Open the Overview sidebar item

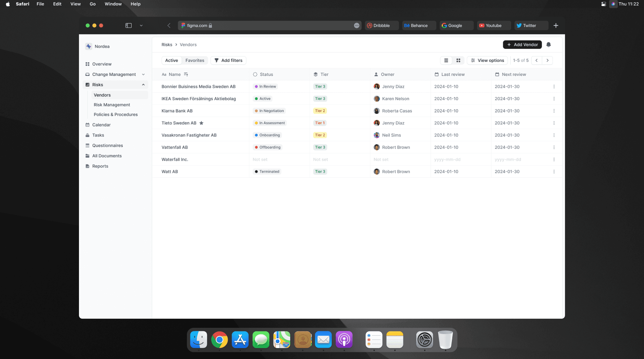(x=102, y=64)
